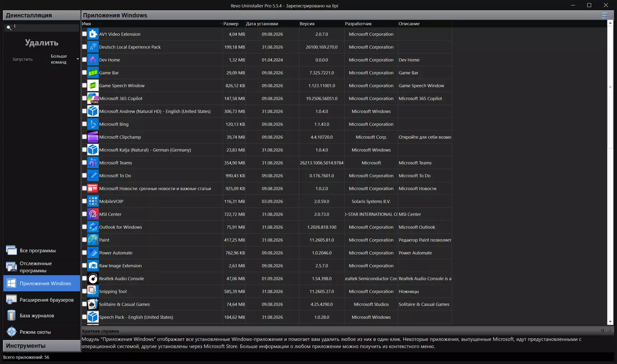Click the Microsoft Clipchamp app icon
This screenshot has width=617, height=364.
(x=93, y=137)
